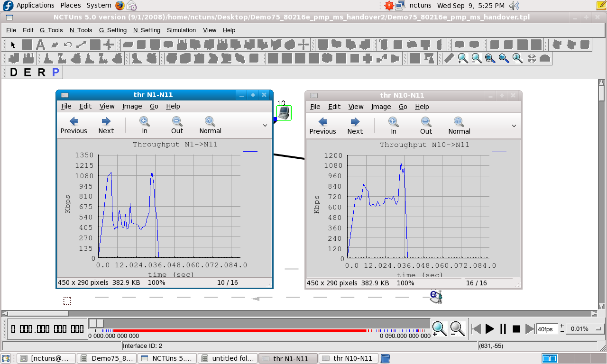The image size is (607, 364).
Task: Click the vertical canvas scrollbar thumb
Action: pyautogui.click(x=602, y=93)
